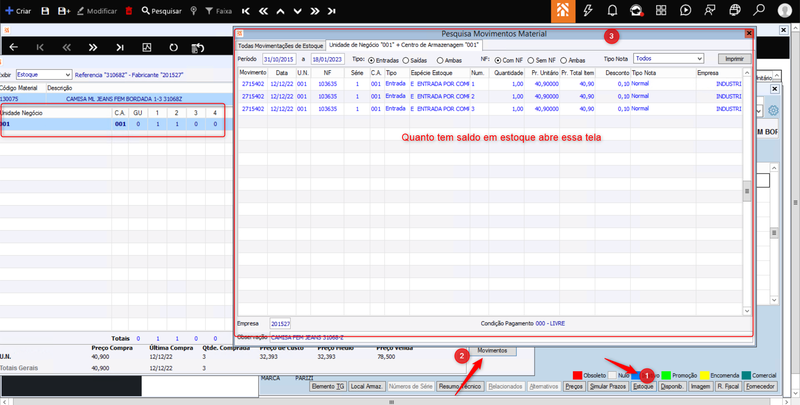Click the Elemento TG button

(328, 387)
